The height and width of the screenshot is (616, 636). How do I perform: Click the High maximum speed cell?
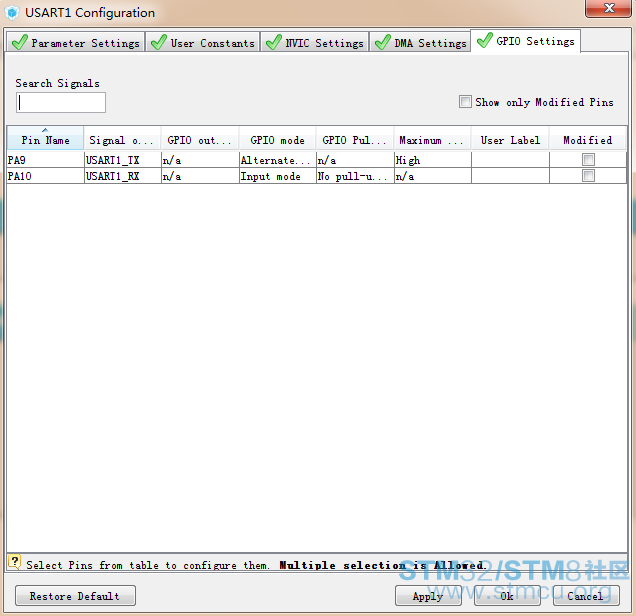pos(432,160)
